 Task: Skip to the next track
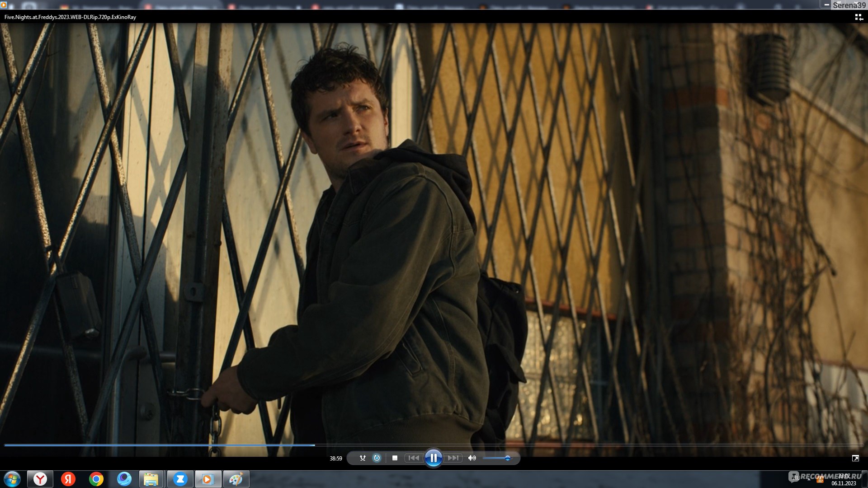coord(453,458)
